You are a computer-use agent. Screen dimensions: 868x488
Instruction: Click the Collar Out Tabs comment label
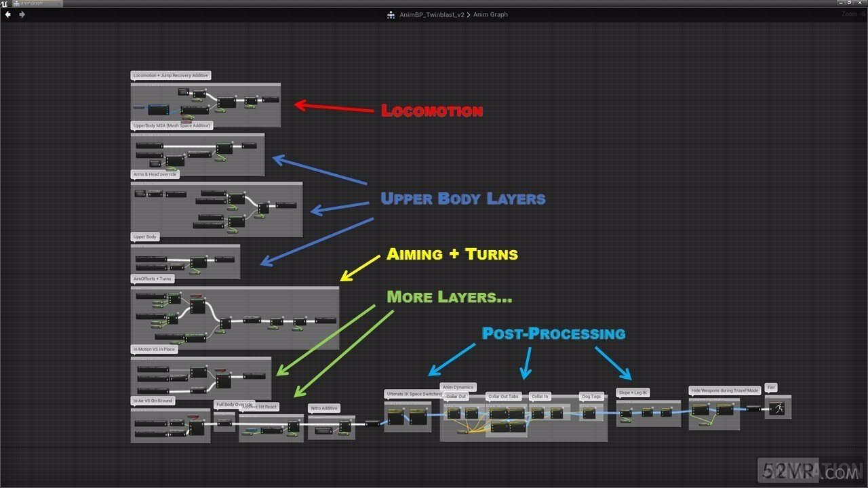tap(503, 396)
